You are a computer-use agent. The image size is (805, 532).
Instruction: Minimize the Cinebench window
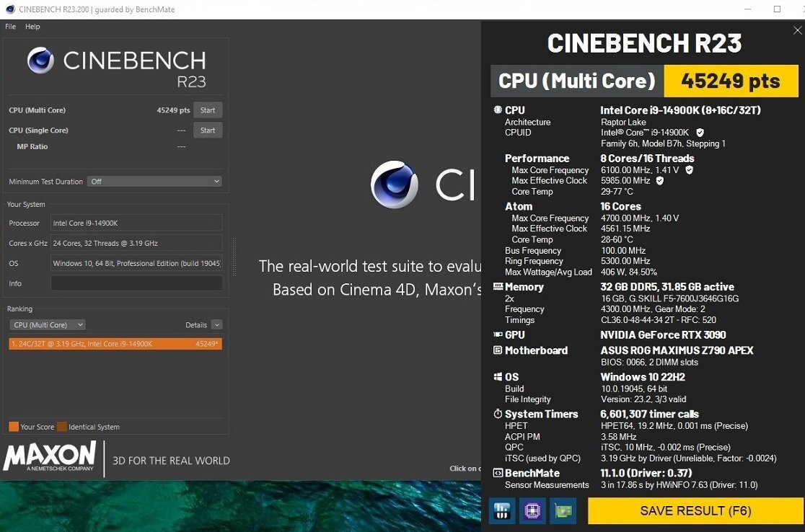pyautogui.click(x=748, y=9)
